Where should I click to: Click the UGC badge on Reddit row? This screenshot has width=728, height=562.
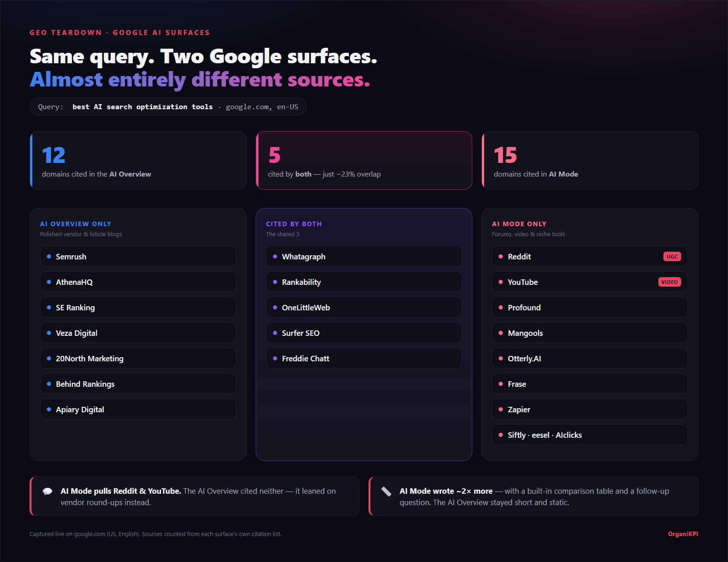672,257
